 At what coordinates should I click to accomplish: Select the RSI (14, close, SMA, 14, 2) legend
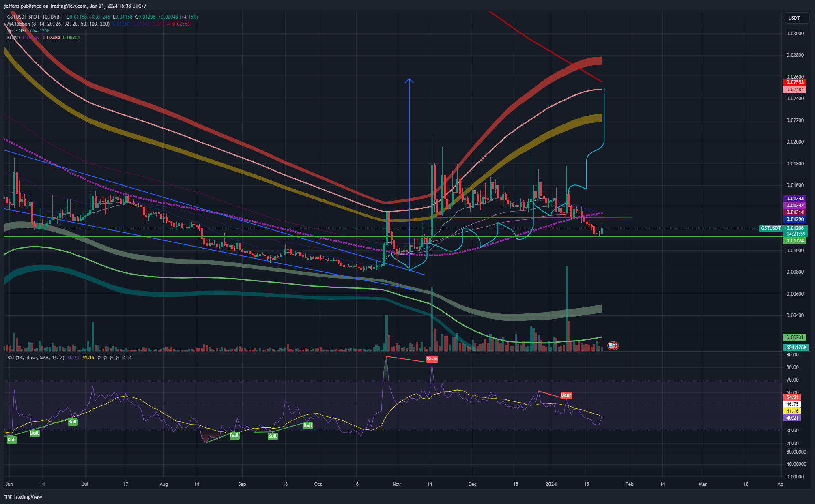(36, 358)
